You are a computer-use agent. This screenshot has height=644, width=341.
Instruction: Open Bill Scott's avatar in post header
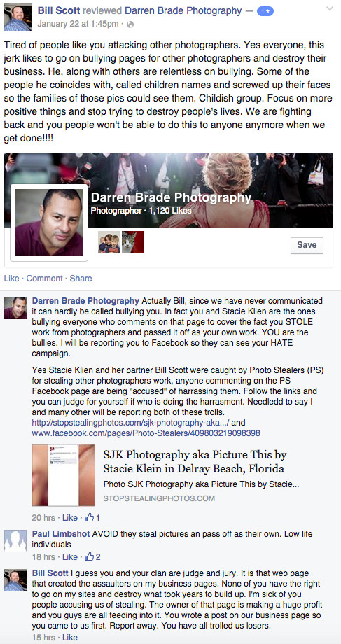click(x=18, y=17)
